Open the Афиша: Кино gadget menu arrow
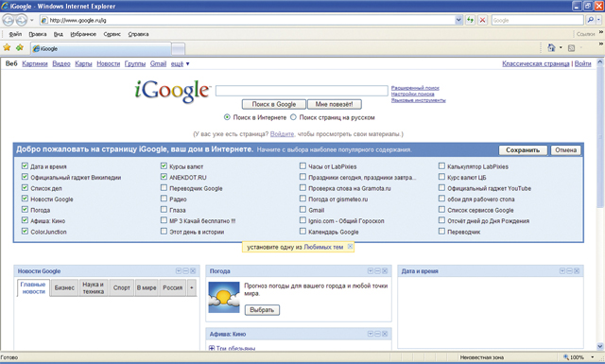This screenshot has width=605, height=364. tap(370, 334)
